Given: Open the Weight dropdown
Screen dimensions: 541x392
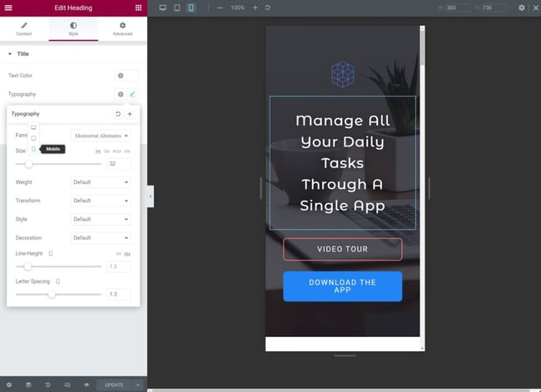Looking at the screenshot, I should point(101,182).
